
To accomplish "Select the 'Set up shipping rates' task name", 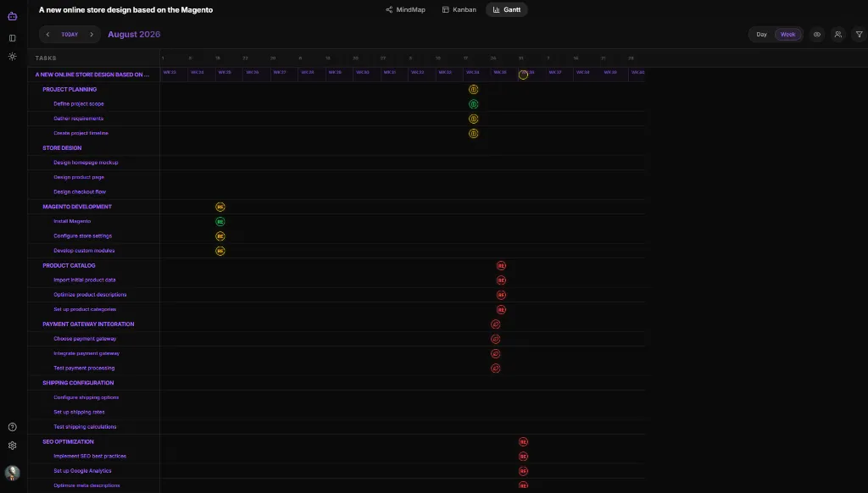I will [79, 413].
